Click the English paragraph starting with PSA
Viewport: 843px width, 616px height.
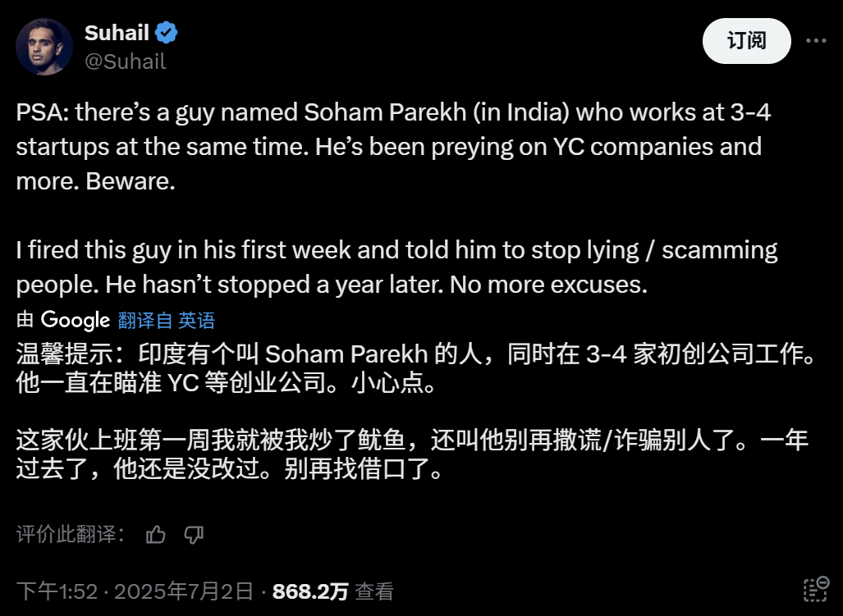394,147
